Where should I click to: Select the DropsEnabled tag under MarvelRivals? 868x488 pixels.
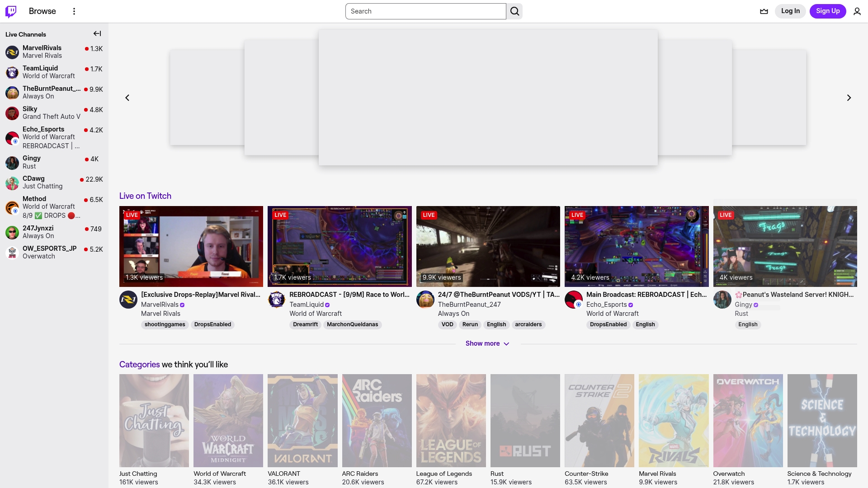point(212,325)
